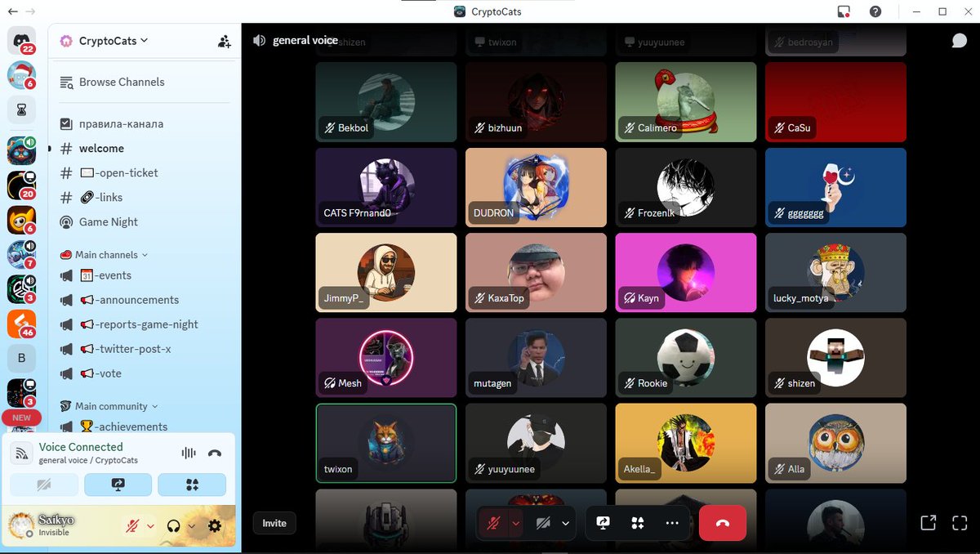Turn on camera in bottom call bar
980x554 pixels.
pos(542,523)
